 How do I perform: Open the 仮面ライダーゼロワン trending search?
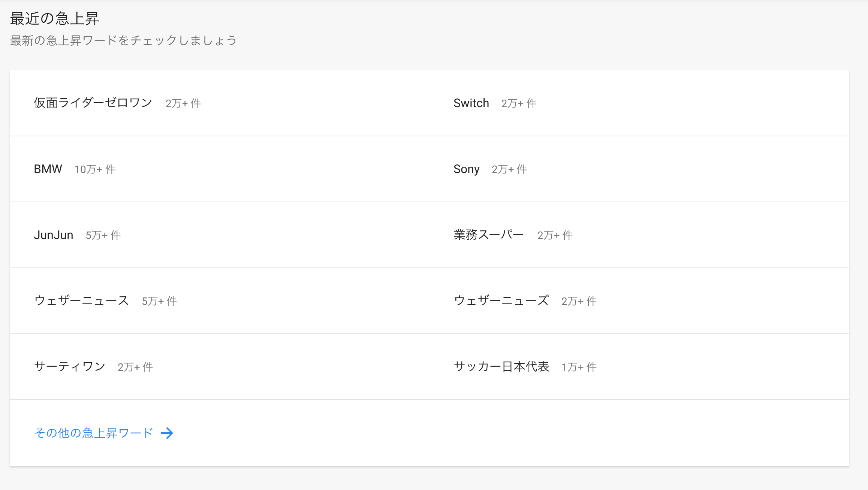coord(93,103)
